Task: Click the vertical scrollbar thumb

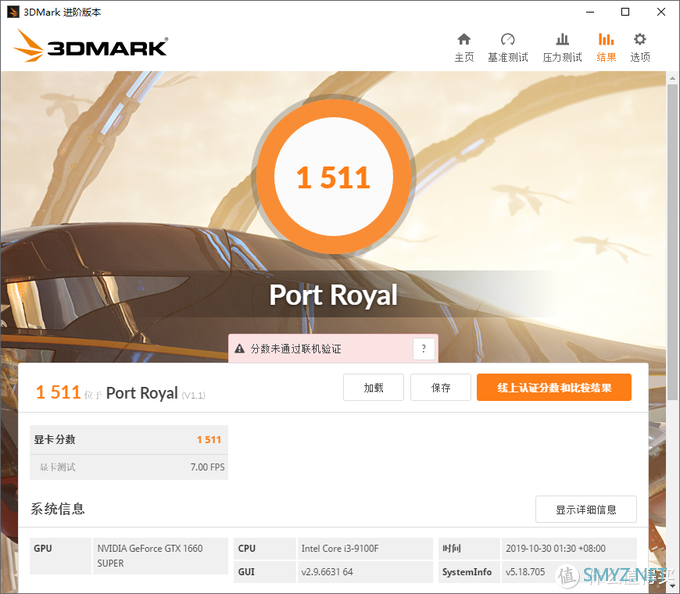Action: coord(672,242)
